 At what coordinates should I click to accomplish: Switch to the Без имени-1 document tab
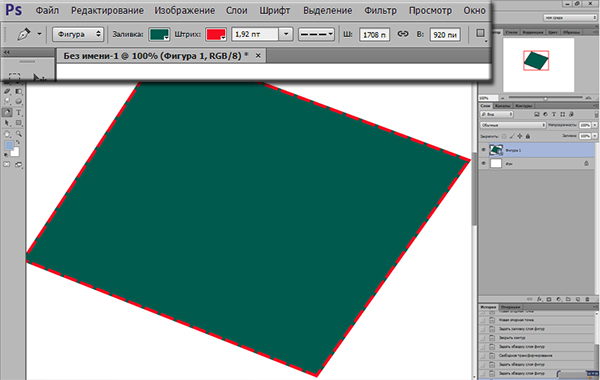[x=156, y=56]
